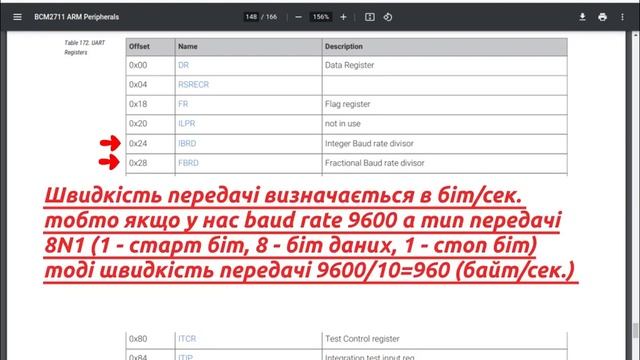The image size is (640, 360).
Task: Print the document
Action: [x=602, y=17]
